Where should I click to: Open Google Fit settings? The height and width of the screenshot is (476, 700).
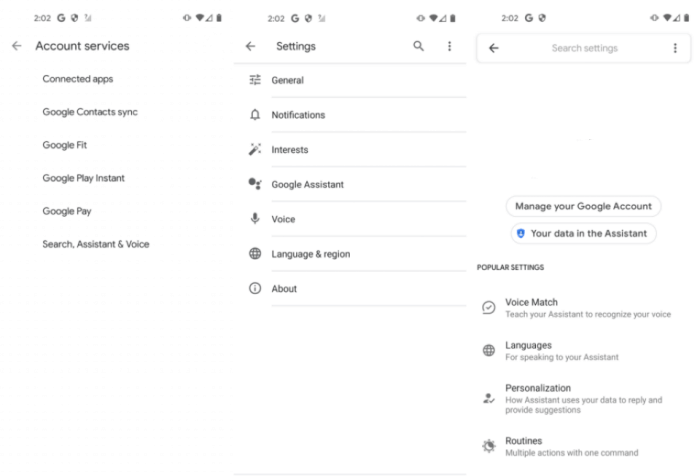(x=64, y=145)
